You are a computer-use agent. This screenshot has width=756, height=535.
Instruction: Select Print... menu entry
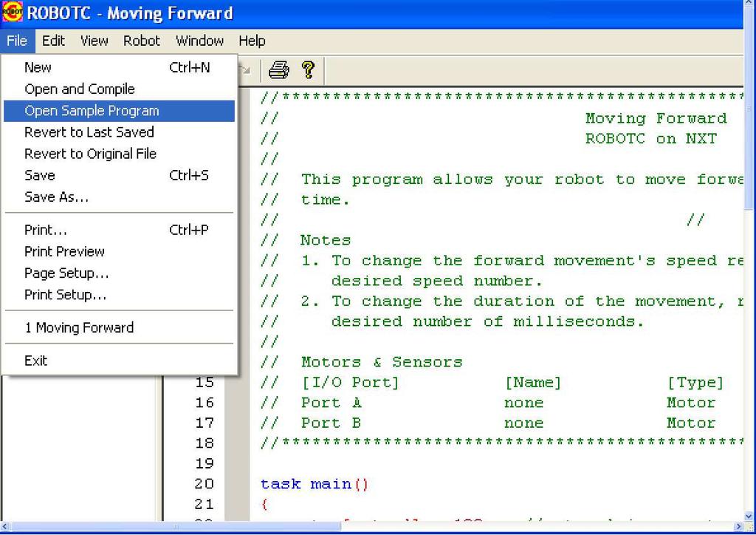(x=119, y=230)
